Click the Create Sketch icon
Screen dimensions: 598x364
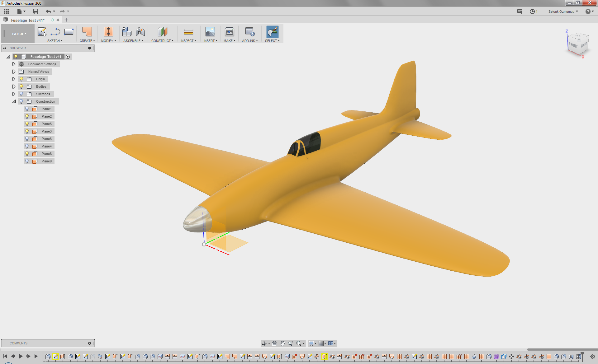[x=42, y=32]
